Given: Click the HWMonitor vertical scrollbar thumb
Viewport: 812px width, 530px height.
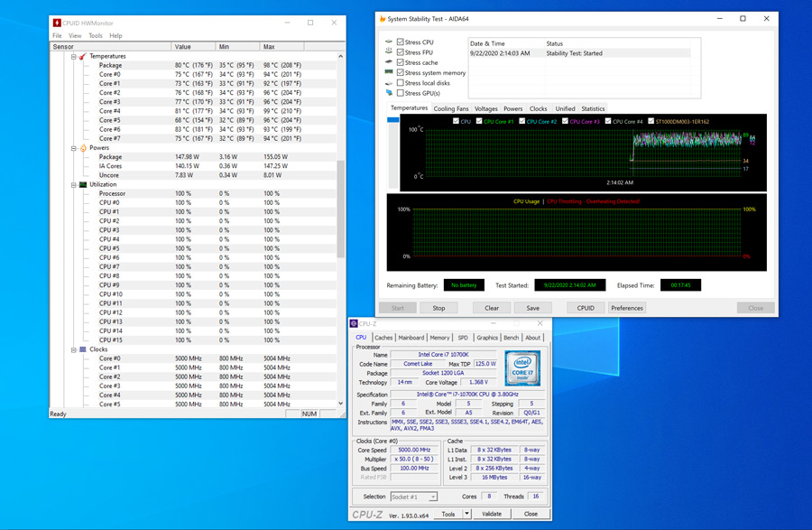Looking at the screenshot, I should (341, 209).
